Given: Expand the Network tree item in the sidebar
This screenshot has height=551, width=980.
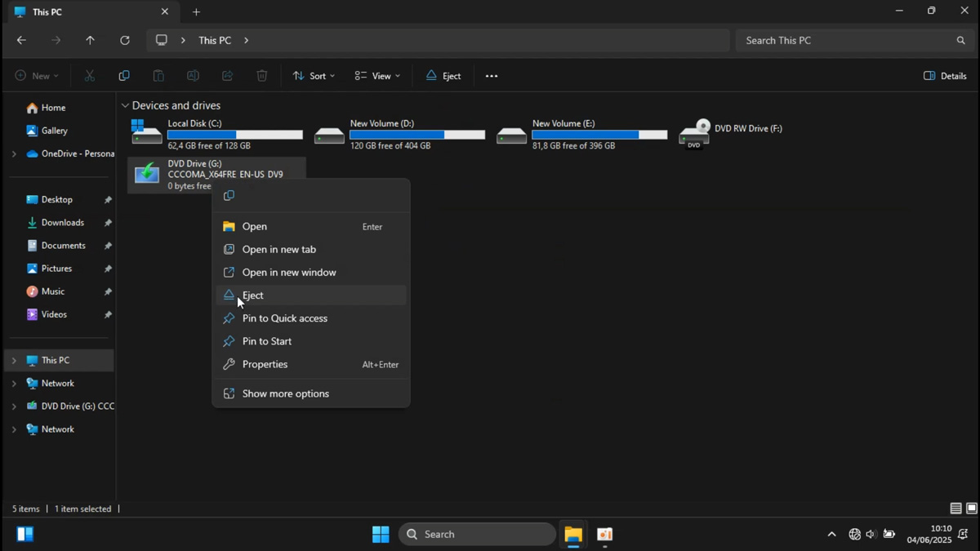Looking at the screenshot, I should (13, 383).
